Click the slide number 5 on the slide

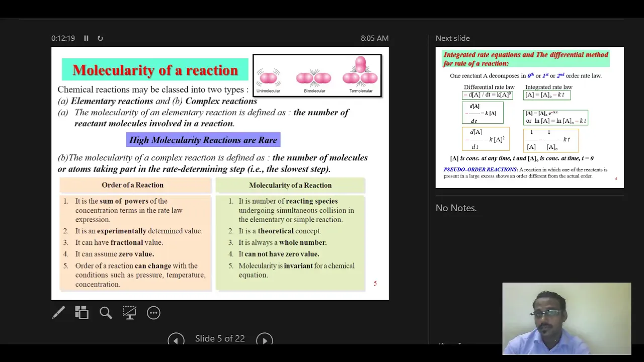375,284
